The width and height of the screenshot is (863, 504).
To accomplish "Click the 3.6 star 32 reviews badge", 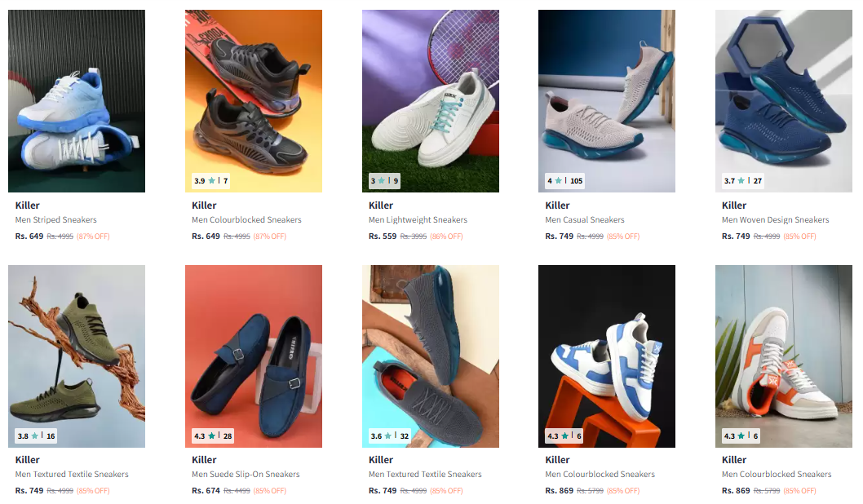I will [390, 435].
